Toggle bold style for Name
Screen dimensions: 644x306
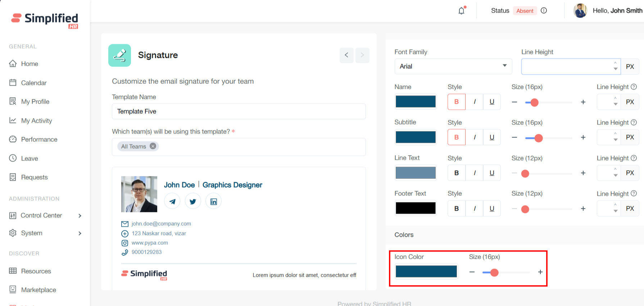point(457,102)
